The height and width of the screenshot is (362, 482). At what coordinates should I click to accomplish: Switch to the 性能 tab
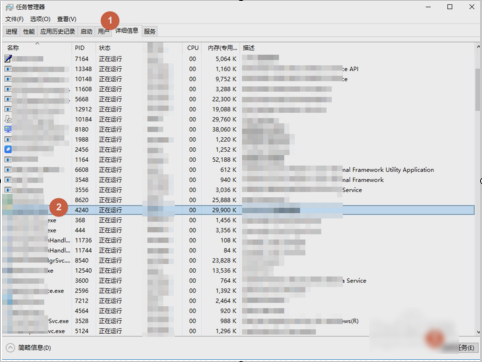pyautogui.click(x=29, y=31)
